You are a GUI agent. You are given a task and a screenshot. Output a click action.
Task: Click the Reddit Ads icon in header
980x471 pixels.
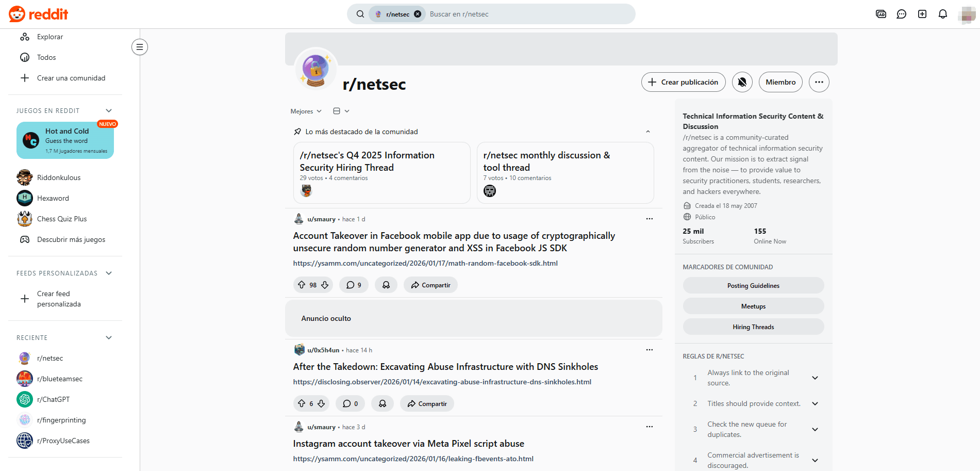click(881, 14)
